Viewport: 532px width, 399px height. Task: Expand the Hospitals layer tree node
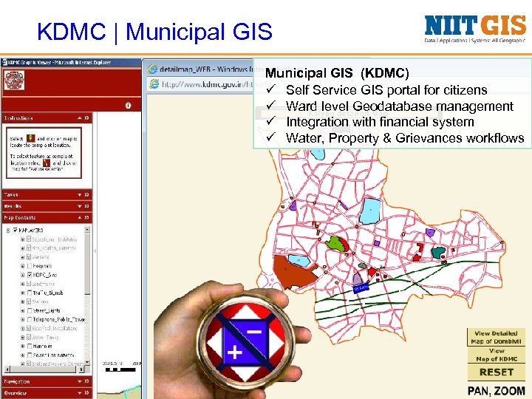click(x=22, y=266)
